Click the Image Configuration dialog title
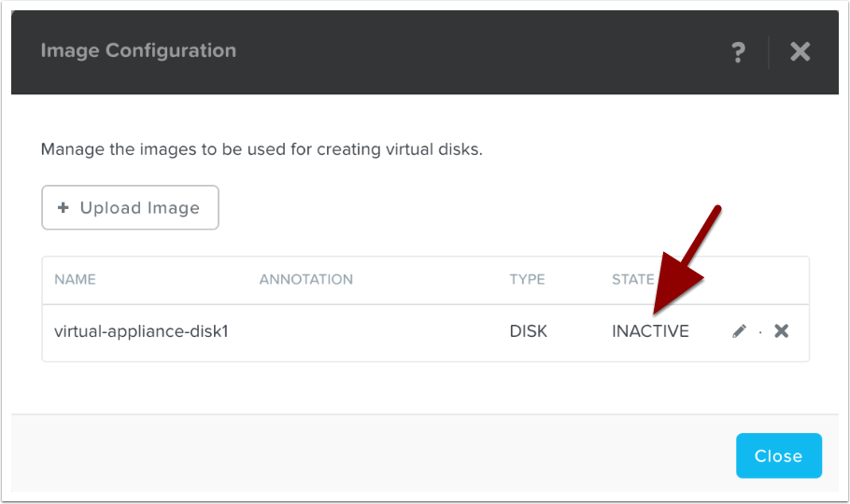 pos(138,50)
